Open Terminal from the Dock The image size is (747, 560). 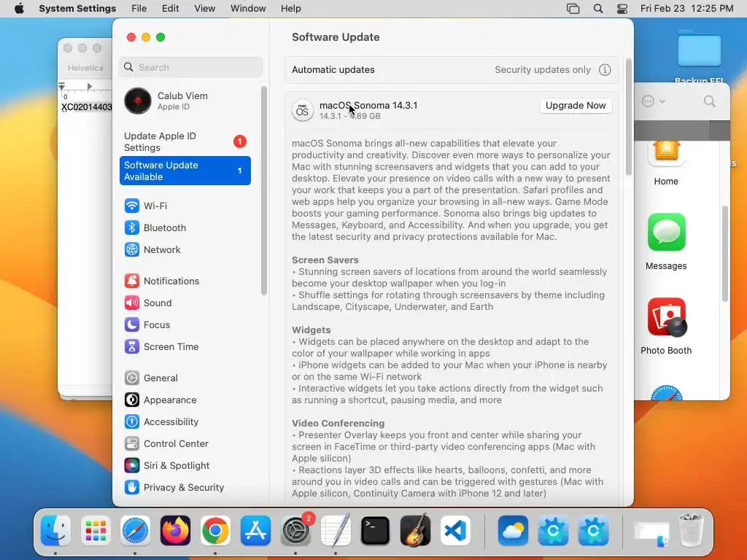coord(376,530)
